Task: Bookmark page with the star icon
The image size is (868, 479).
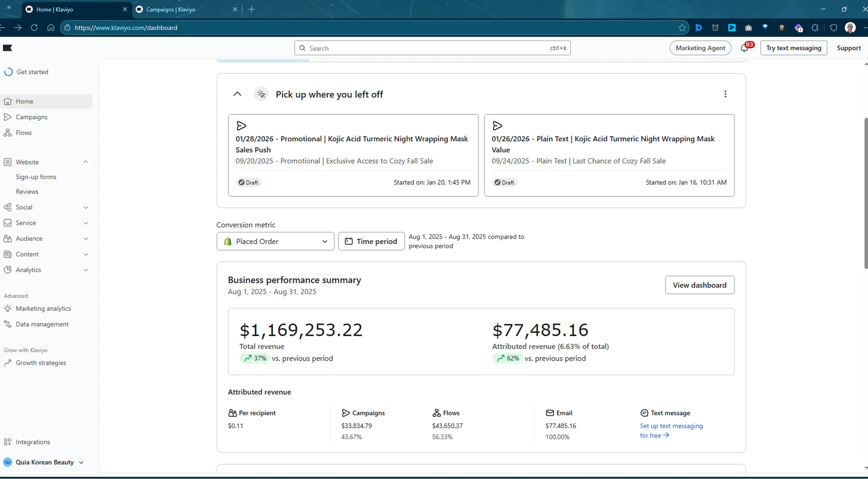Action: [682, 27]
